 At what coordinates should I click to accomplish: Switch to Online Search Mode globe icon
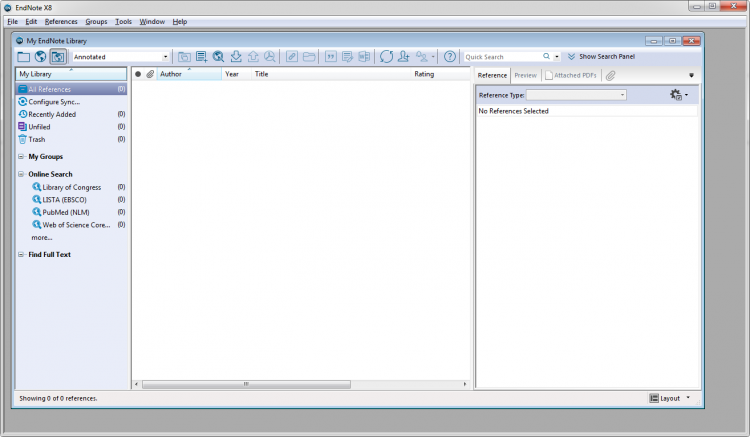(41, 57)
